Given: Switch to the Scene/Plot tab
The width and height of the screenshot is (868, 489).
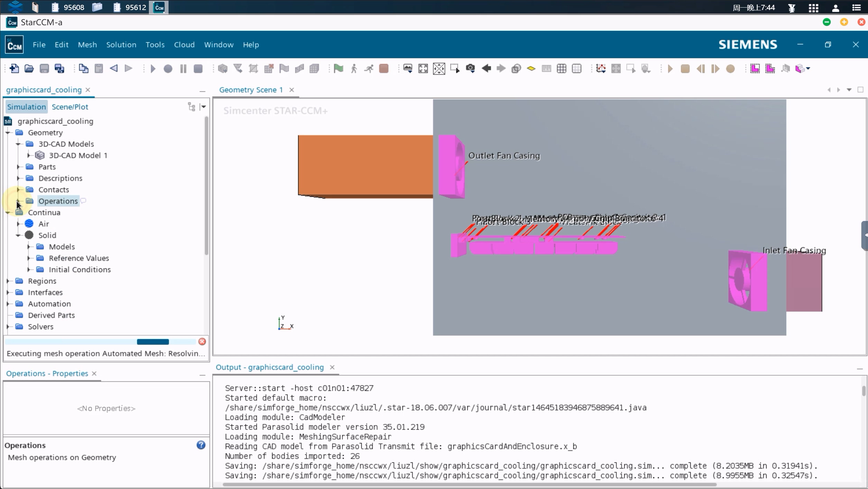Looking at the screenshot, I should pos(70,107).
